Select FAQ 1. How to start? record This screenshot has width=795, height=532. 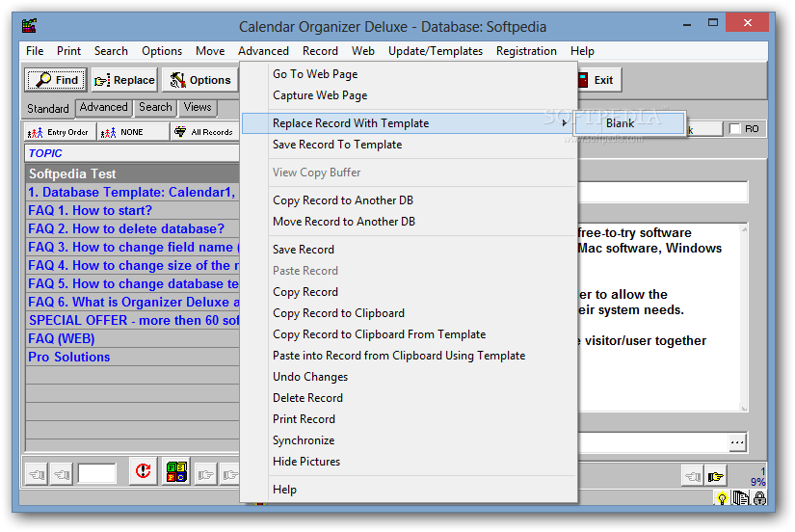(132, 210)
